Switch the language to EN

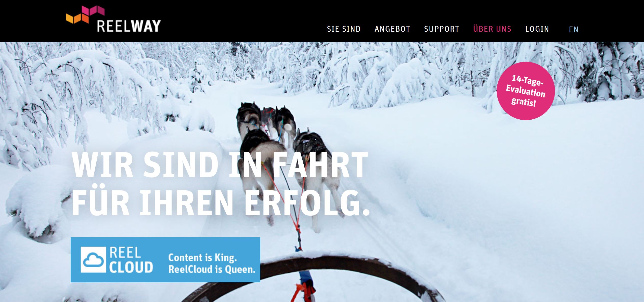[574, 29]
